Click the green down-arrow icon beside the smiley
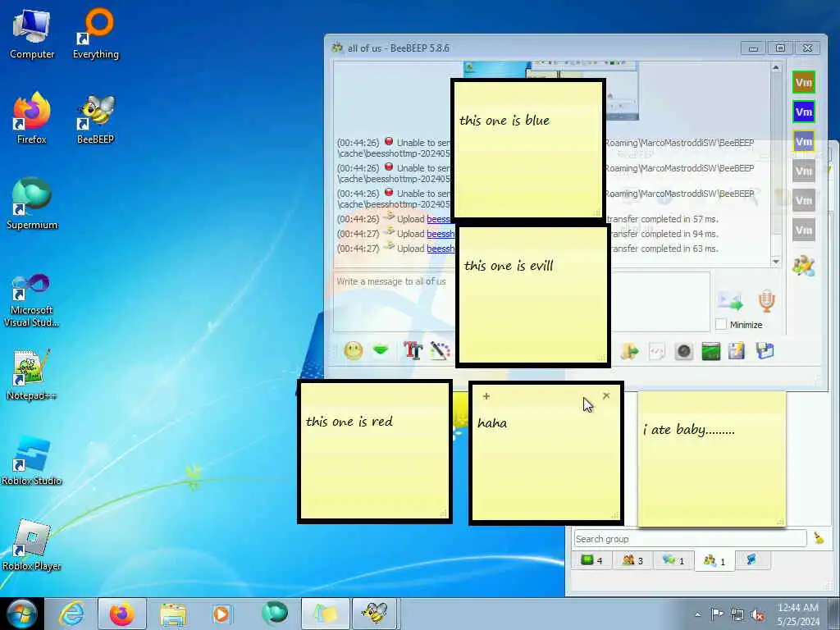The height and width of the screenshot is (630, 840). (x=381, y=350)
